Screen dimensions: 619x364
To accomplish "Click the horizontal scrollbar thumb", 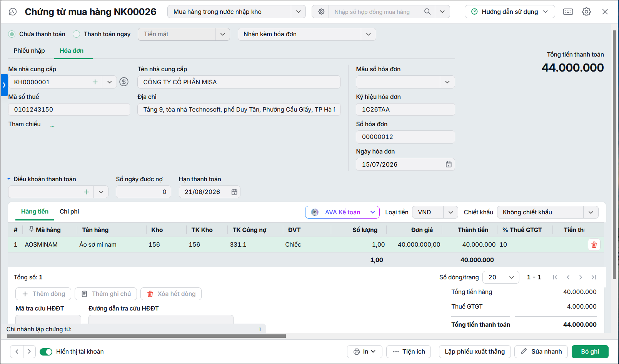I will (x=146, y=336).
